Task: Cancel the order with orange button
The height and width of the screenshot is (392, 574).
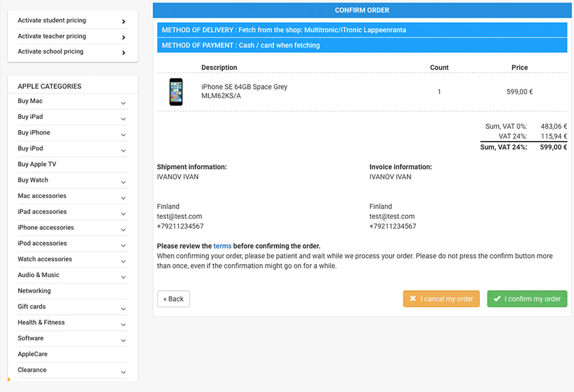Action: (x=441, y=299)
